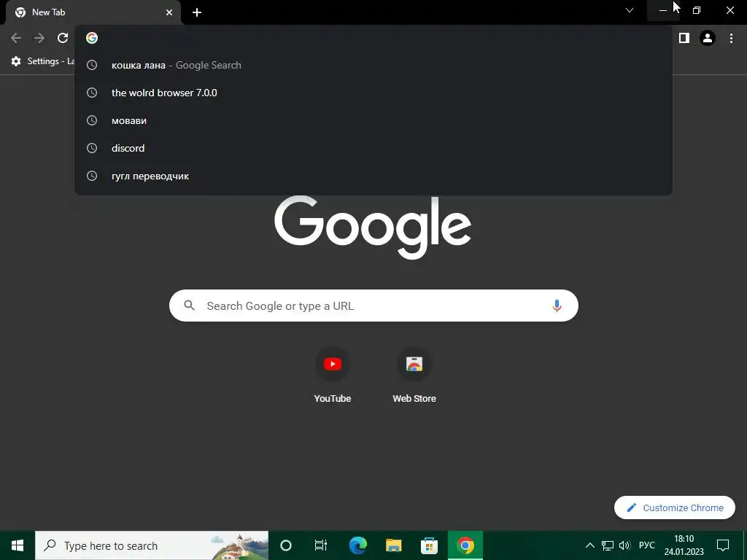
Task: Expand the tab search chevron
Action: (630, 10)
